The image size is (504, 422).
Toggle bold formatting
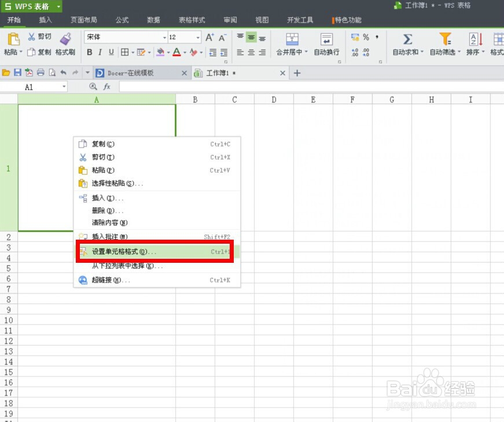tap(90, 52)
